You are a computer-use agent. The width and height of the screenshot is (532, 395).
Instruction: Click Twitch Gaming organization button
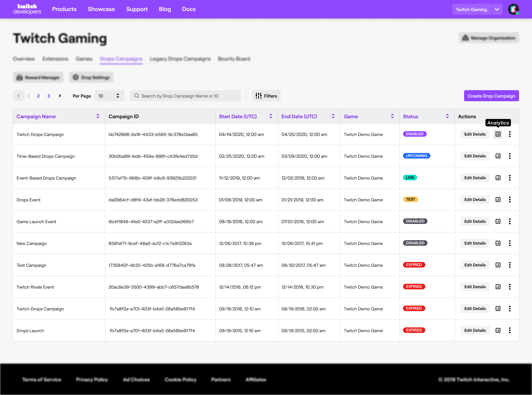point(471,9)
